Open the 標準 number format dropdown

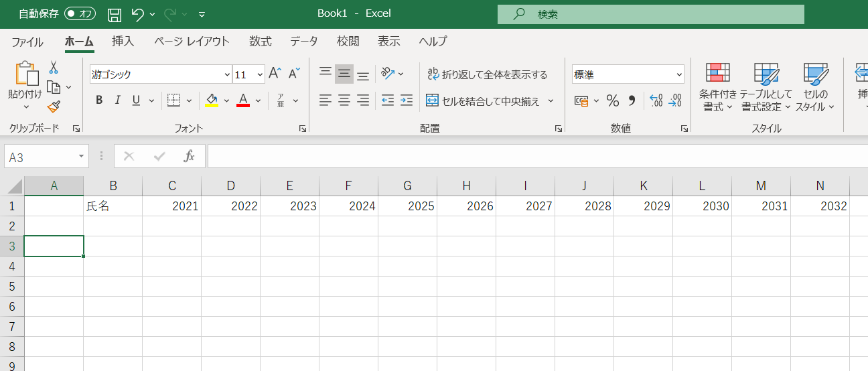[x=679, y=74]
